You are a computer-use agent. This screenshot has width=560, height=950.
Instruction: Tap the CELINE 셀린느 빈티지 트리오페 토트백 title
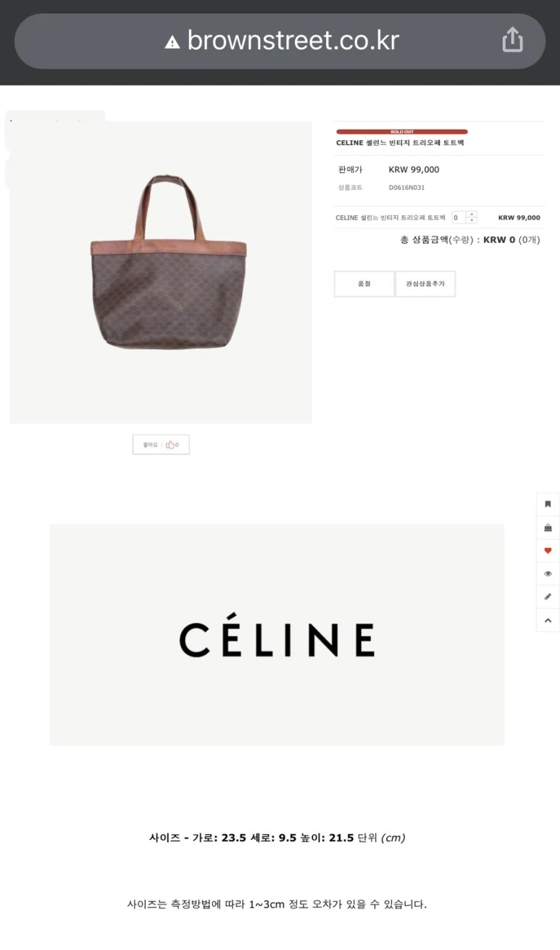click(400, 143)
